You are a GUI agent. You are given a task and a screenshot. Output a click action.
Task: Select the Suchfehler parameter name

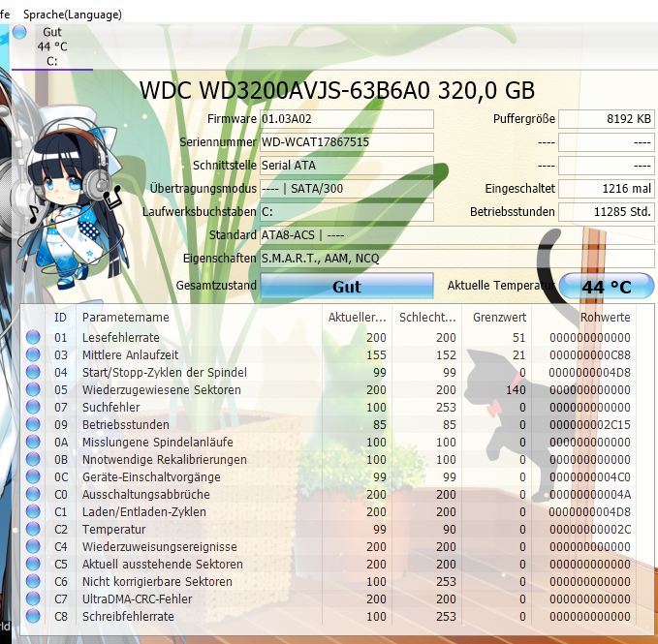coord(111,407)
